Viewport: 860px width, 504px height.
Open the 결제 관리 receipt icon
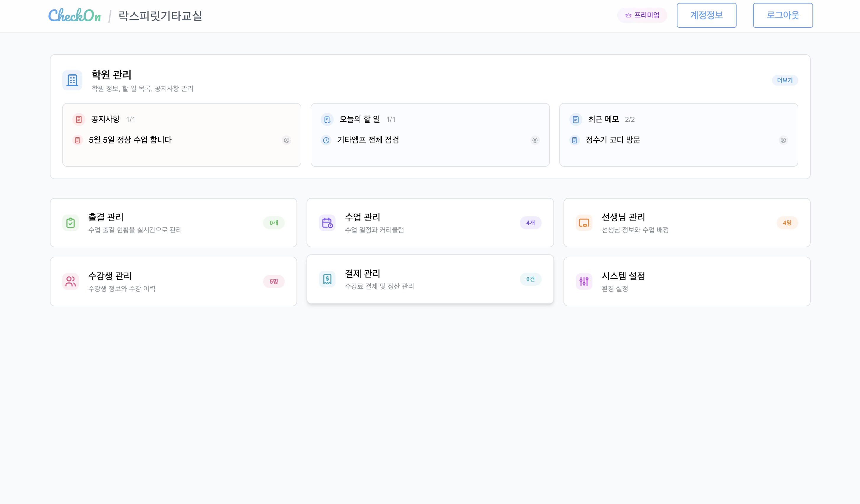pos(327,279)
